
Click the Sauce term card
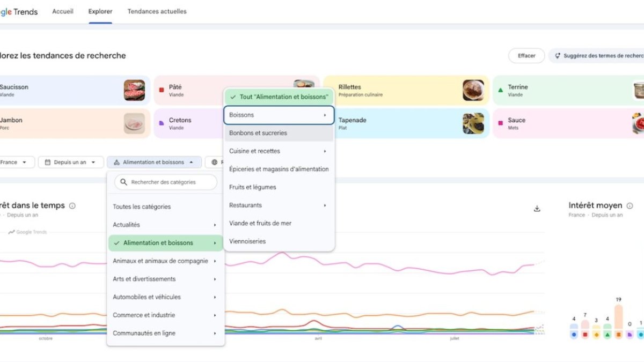[568, 123]
